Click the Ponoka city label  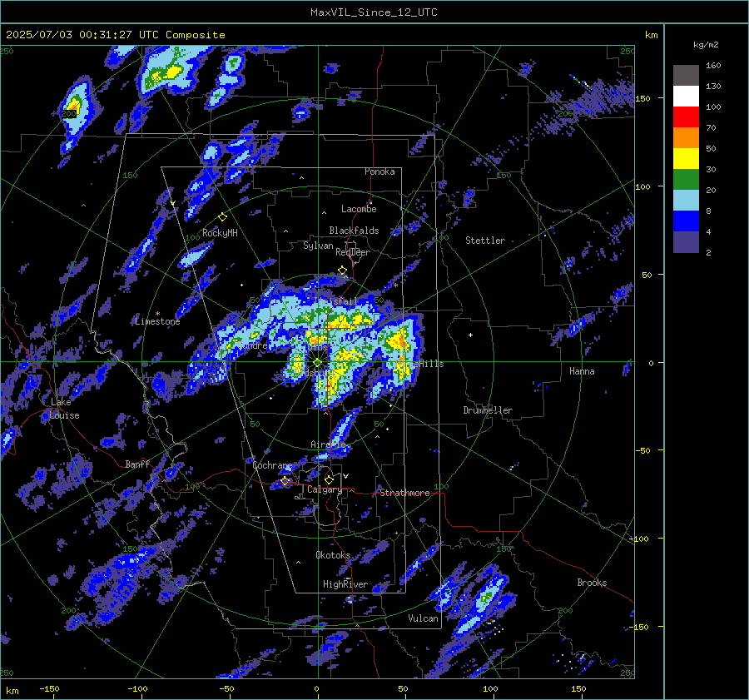[x=379, y=171]
